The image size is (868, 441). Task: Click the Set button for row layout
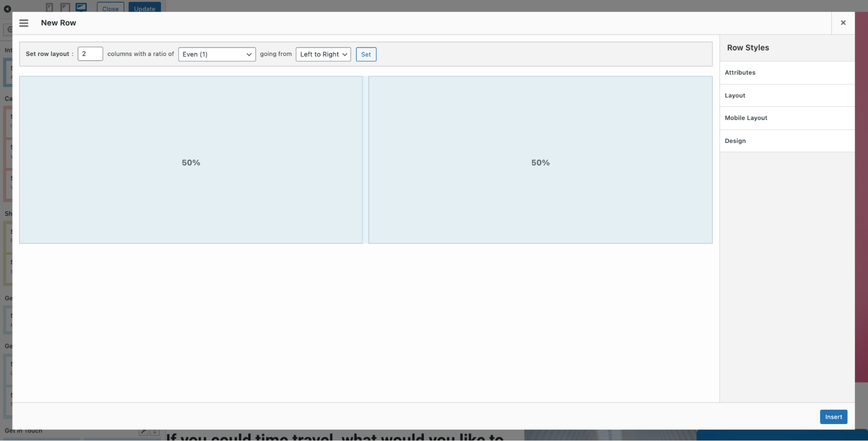tap(366, 54)
